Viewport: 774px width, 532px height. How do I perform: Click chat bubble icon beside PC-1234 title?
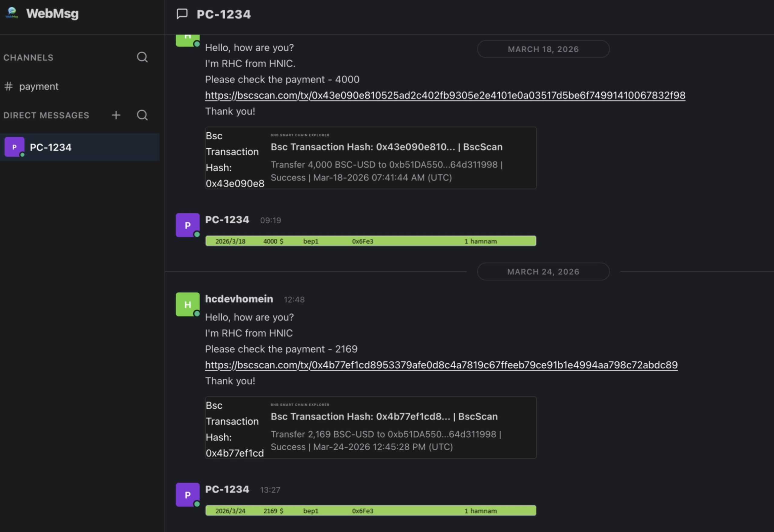click(182, 14)
